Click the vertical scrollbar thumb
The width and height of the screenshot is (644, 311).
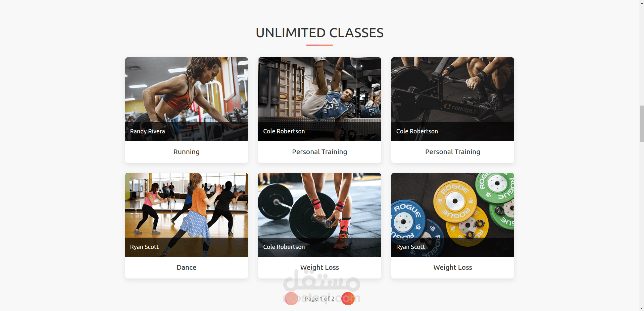coord(642,124)
